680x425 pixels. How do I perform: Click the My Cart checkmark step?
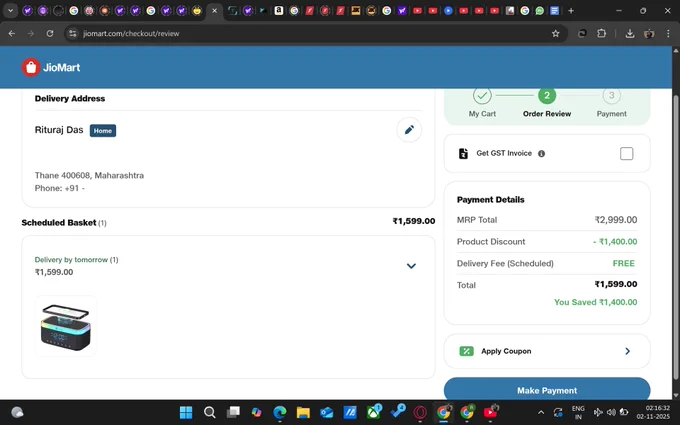pyautogui.click(x=482, y=95)
